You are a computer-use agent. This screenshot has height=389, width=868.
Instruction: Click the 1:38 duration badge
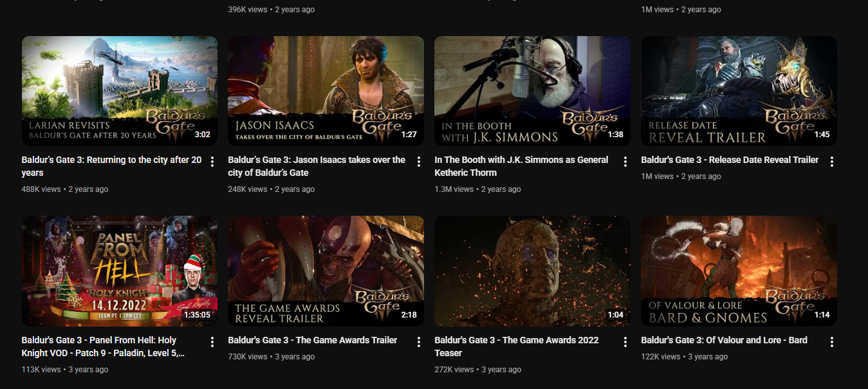point(616,135)
